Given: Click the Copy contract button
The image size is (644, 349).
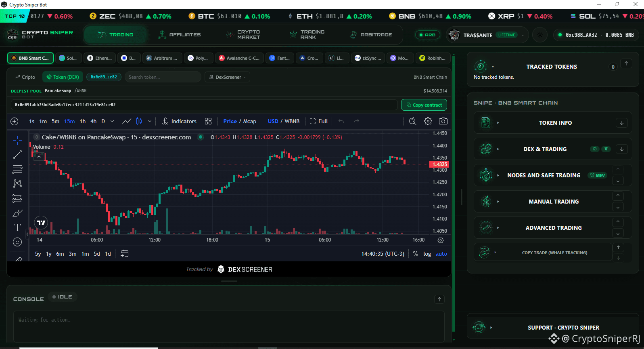Looking at the screenshot, I should click(424, 105).
